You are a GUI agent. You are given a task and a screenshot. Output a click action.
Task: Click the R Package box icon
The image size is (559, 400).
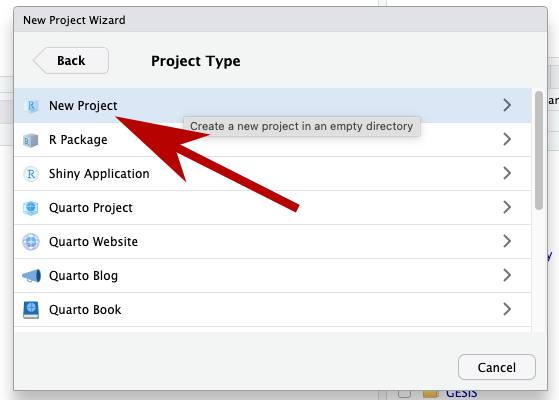[31, 140]
